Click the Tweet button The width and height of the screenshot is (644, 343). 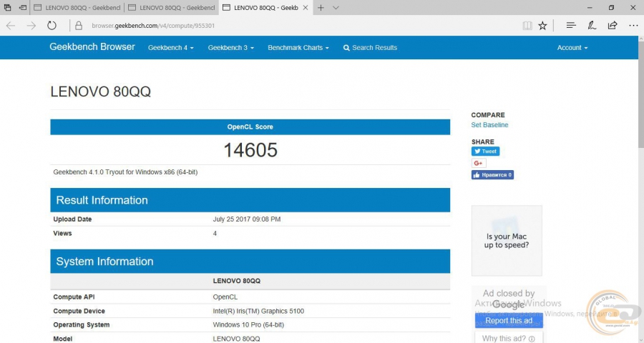(x=485, y=151)
